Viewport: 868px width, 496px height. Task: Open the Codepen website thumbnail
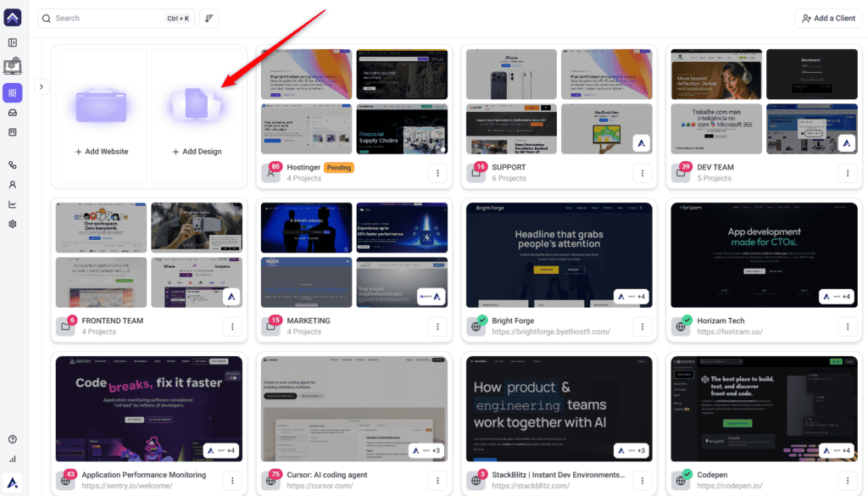pos(764,409)
